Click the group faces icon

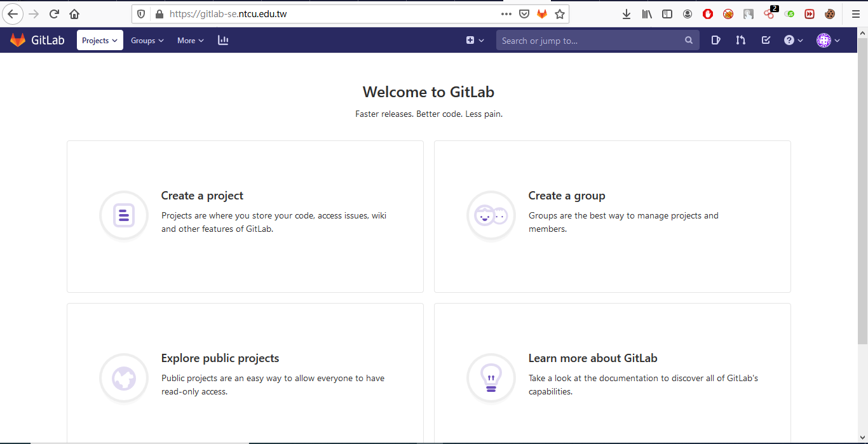pyautogui.click(x=491, y=215)
